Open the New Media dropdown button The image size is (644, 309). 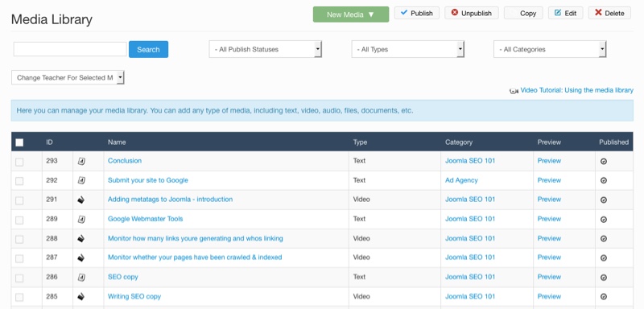point(351,14)
